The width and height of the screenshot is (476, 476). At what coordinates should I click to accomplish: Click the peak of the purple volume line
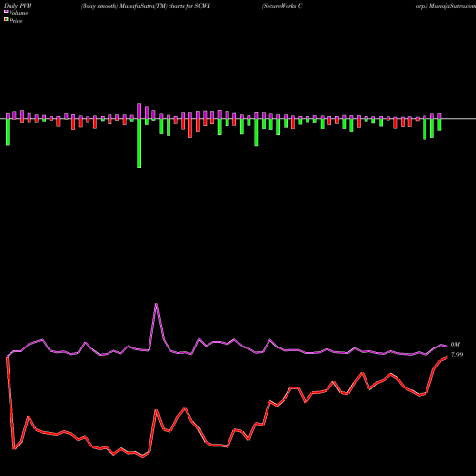coord(156,304)
